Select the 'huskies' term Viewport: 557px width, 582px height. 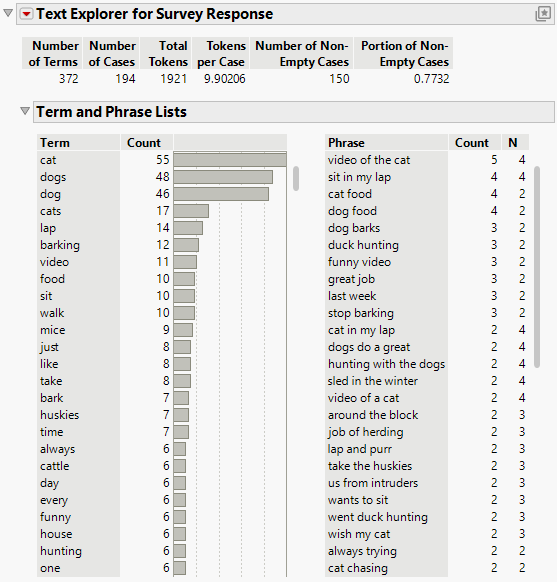(60, 415)
